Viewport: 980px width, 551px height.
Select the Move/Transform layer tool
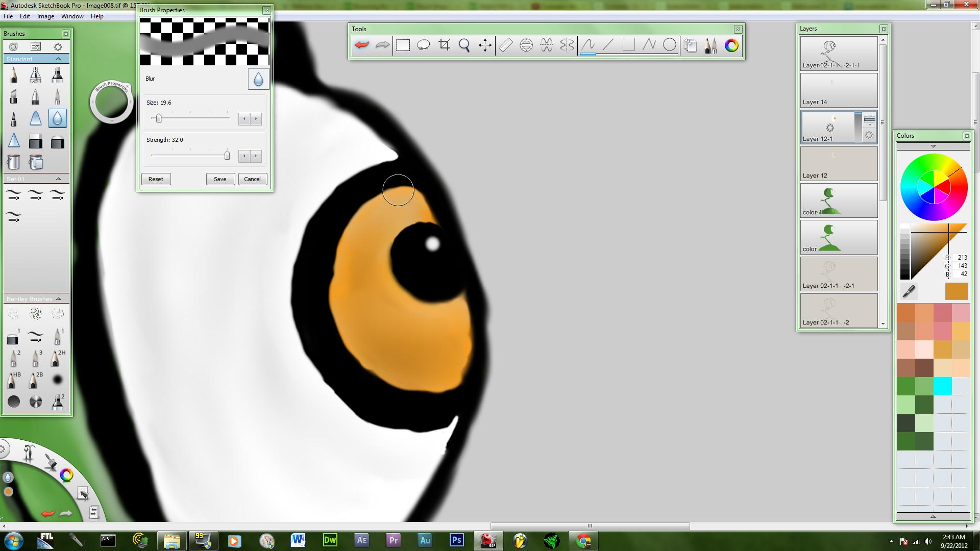485,45
